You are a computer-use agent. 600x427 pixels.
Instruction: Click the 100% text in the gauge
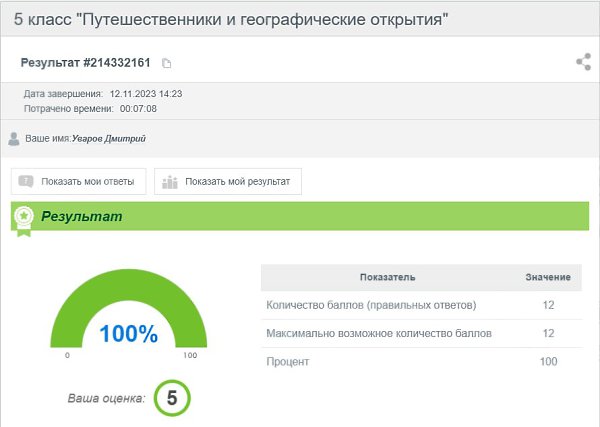(128, 334)
